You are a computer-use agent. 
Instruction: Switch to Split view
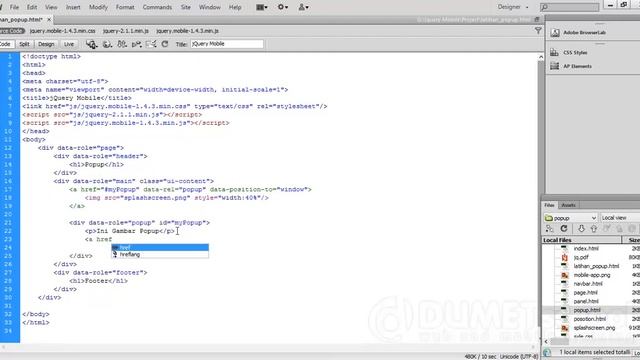click(x=24, y=44)
